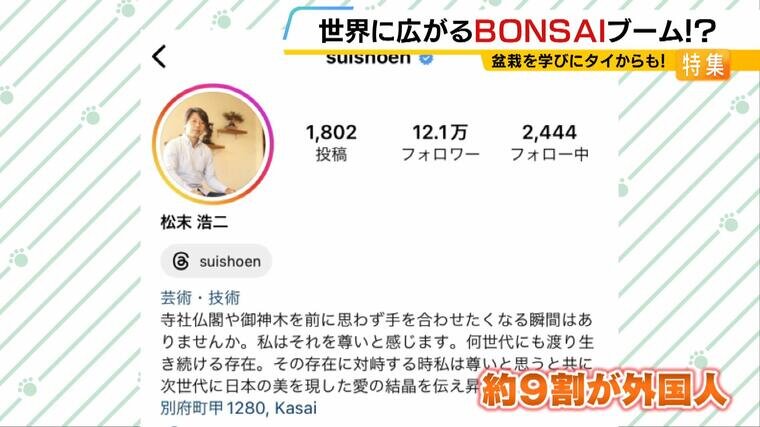760x427 pixels.
Task: View the 1,802 投稿 posts count
Action: click(x=332, y=142)
